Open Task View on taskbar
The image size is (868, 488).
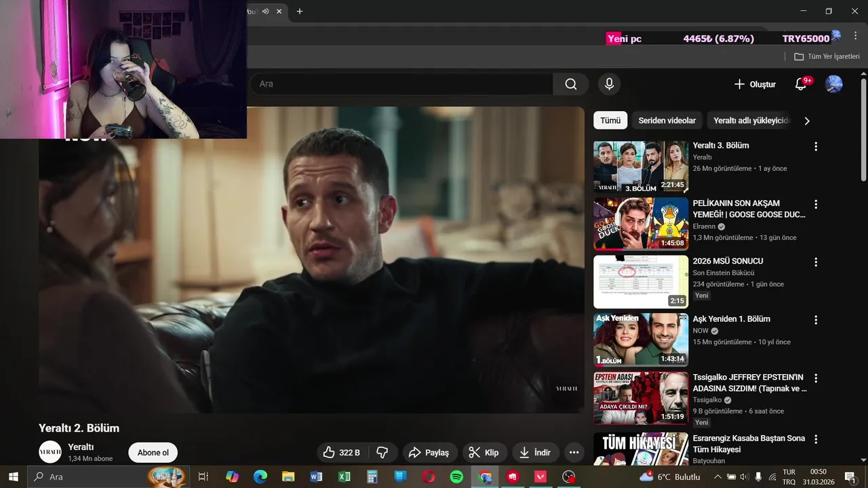(203, 476)
